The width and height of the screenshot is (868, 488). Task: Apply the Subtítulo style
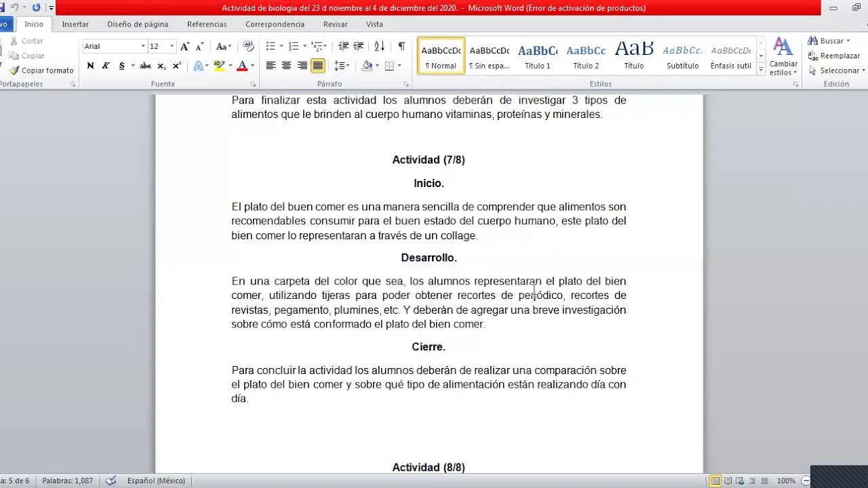coord(682,56)
